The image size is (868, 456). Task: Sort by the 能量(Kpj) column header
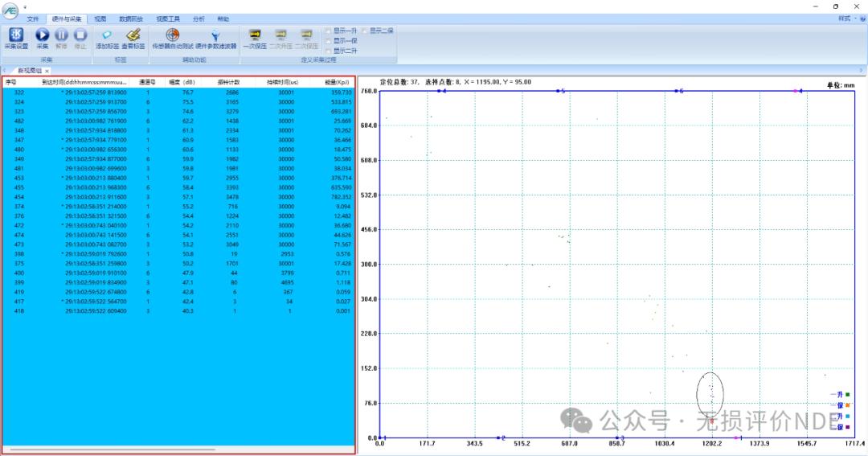(x=337, y=82)
